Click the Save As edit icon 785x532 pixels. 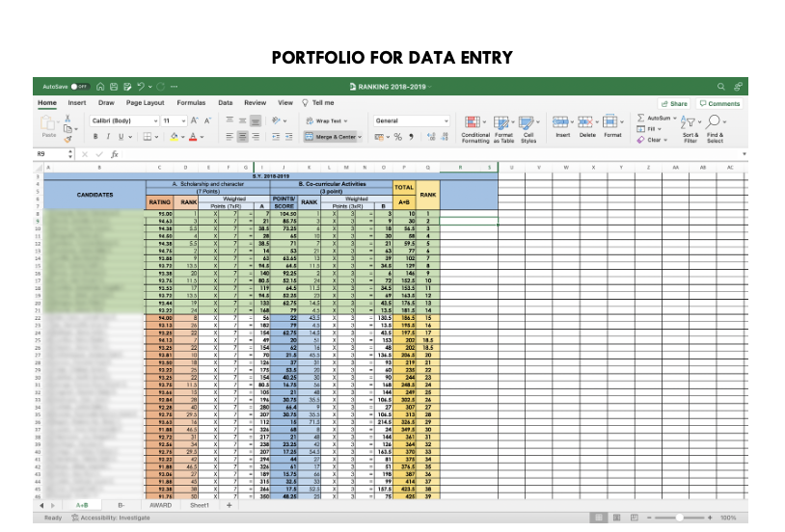127,87
